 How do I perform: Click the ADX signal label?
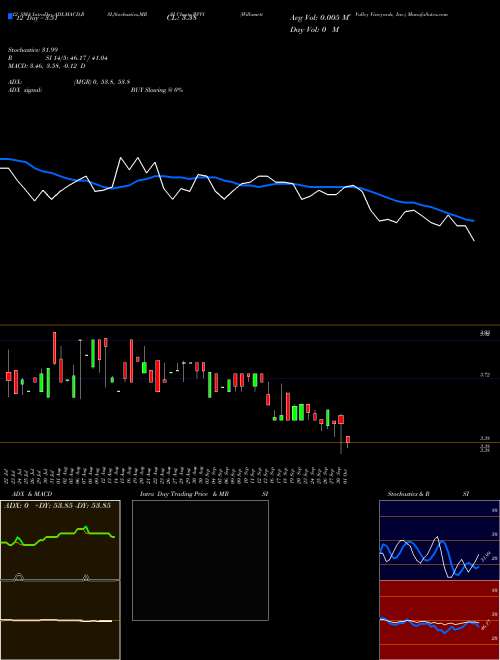coord(25,90)
